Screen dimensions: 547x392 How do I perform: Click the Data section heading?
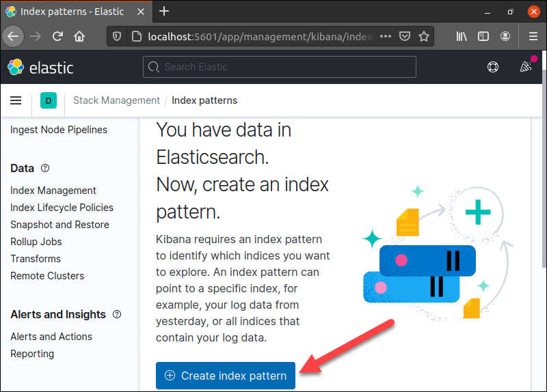pos(23,168)
